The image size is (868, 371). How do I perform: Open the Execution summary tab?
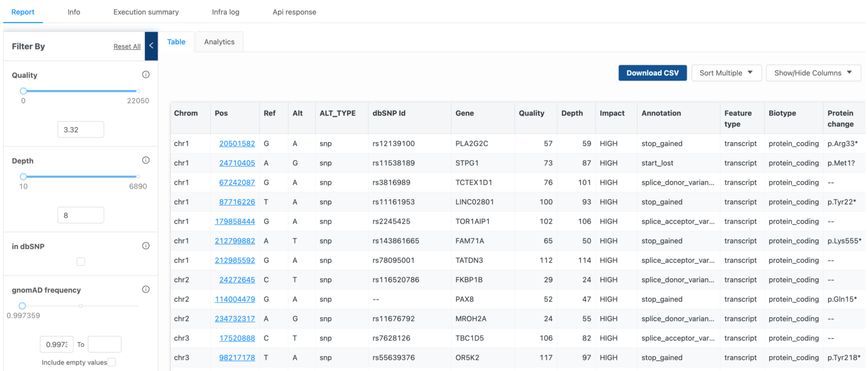point(146,12)
